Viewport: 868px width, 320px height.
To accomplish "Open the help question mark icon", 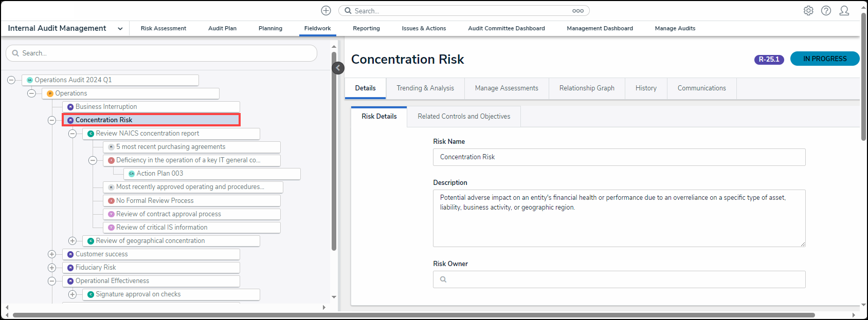I will 826,11.
